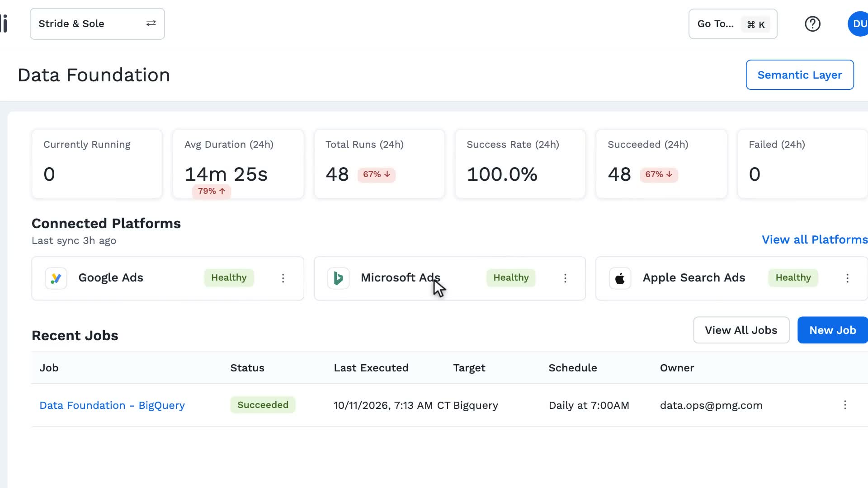Select the Avg Duration (24h) card
868x488 pixels.
point(238,164)
